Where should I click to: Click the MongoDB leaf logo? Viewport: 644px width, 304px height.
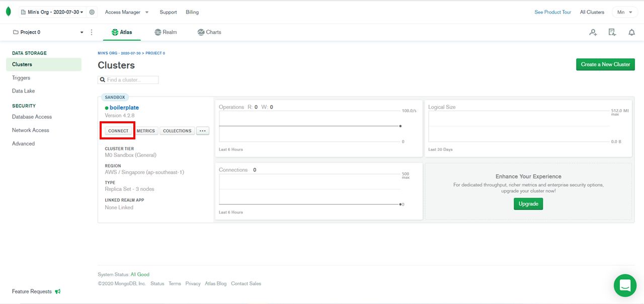pyautogui.click(x=8, y=12)
